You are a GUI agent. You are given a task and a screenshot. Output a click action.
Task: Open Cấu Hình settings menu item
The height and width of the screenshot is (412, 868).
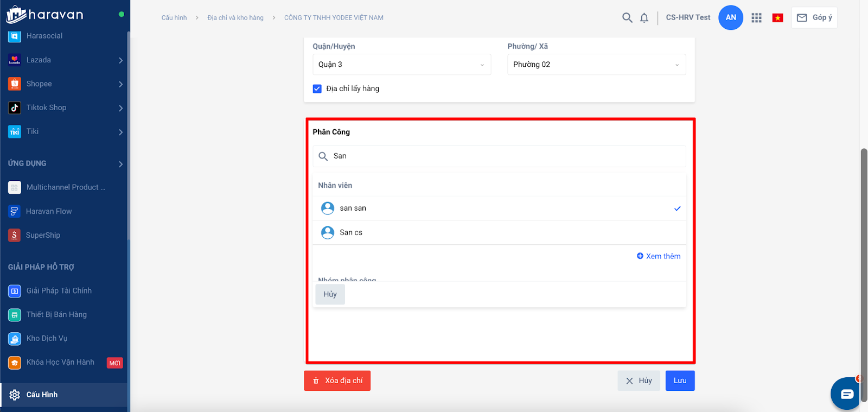point(42,395)
